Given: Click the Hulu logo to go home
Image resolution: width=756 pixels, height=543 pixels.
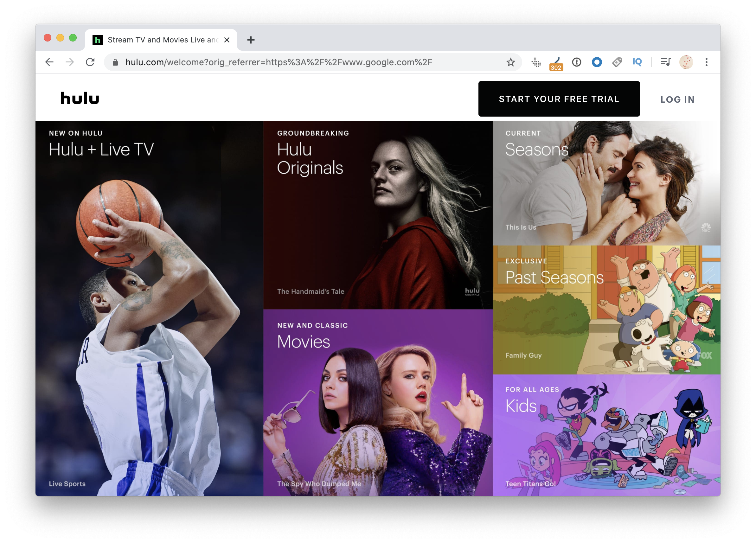Looking at the screenshot, I should [79, 99].
